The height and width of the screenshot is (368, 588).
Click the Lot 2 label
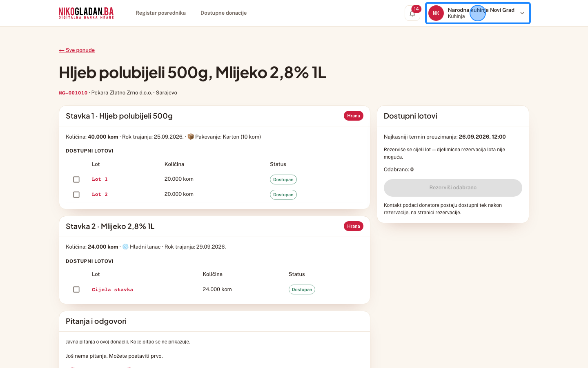(x=100, y=194)
